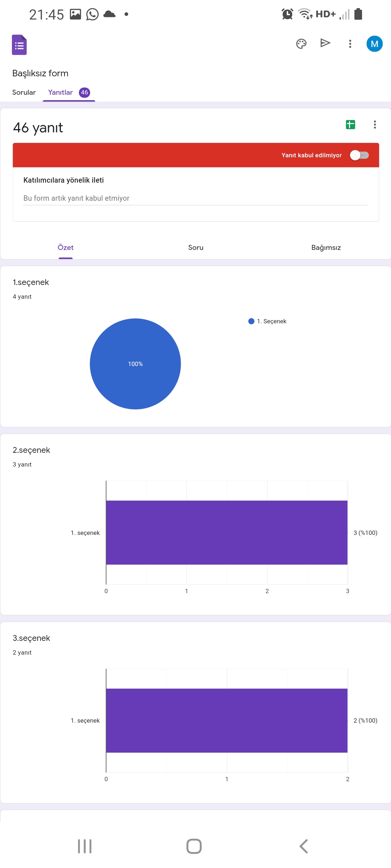This screenshot has width=391, height=868.
Task: Open responses in Google Sheets
Action: click(350, 125)
